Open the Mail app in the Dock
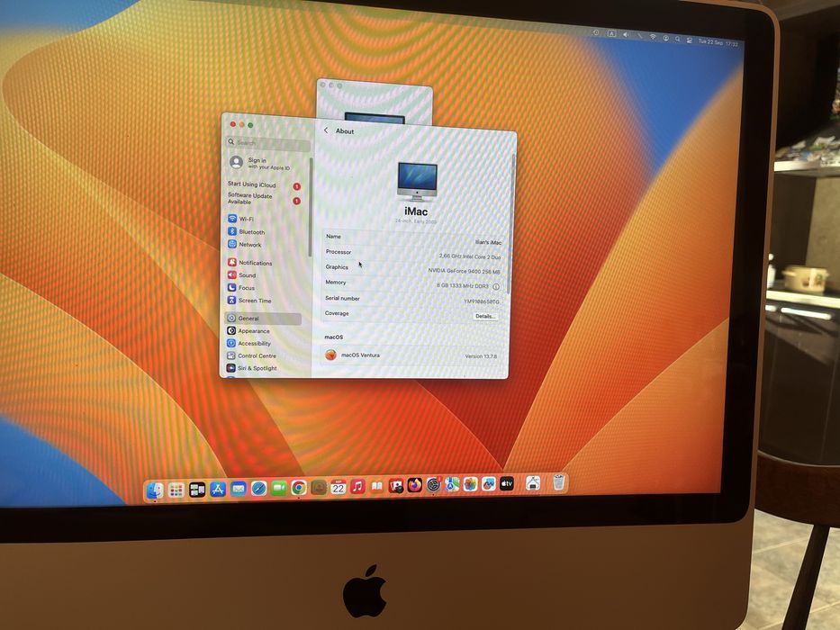 239,489
